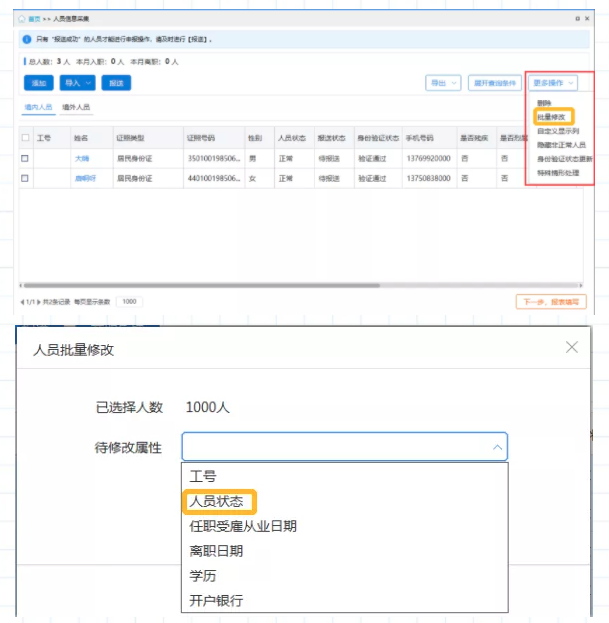Check the row for employee 大锤

(26, 159)
